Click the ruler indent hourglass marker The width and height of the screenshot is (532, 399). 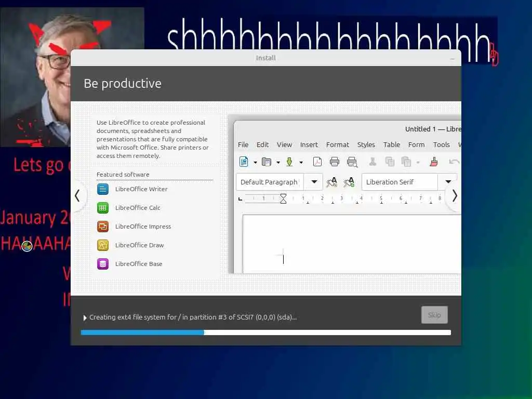click(x=283, y=198)
